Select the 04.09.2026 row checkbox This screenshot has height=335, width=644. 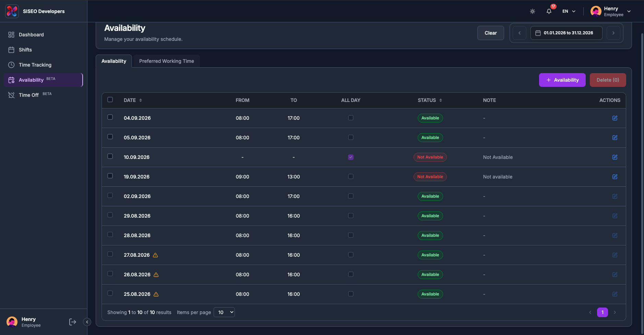[110, 117]
